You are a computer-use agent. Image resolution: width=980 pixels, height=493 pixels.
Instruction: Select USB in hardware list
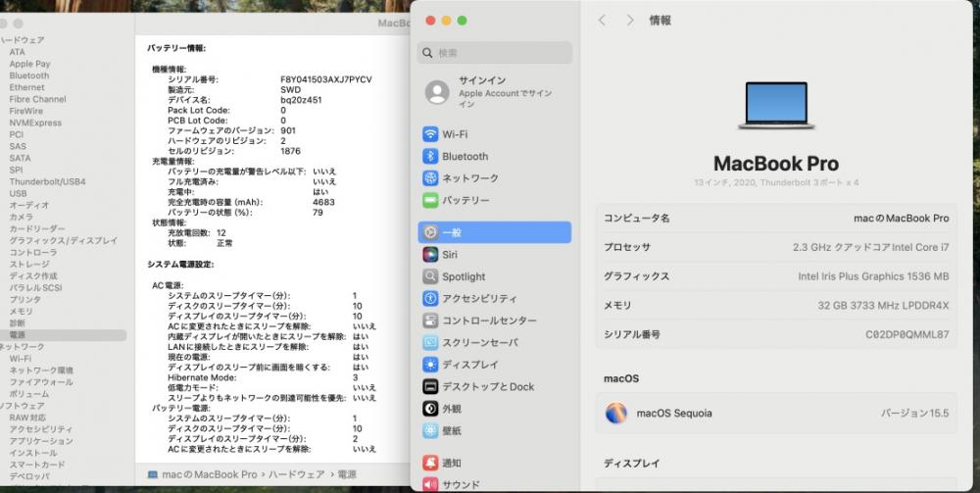[18, 194]
